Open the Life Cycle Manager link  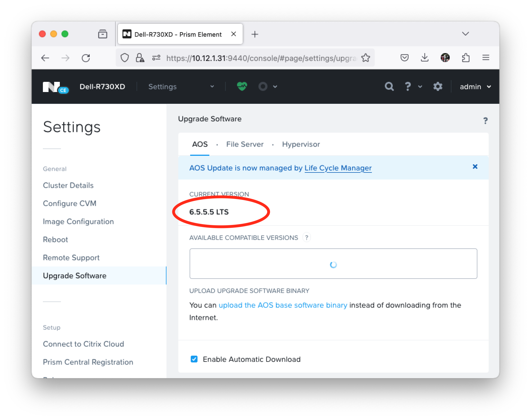(338, 168)
